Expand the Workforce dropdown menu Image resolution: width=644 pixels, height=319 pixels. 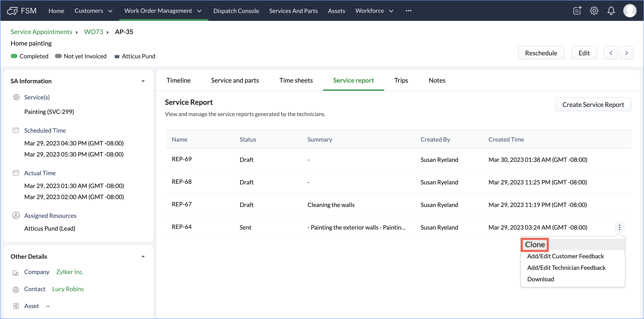[x=391, y=11]
